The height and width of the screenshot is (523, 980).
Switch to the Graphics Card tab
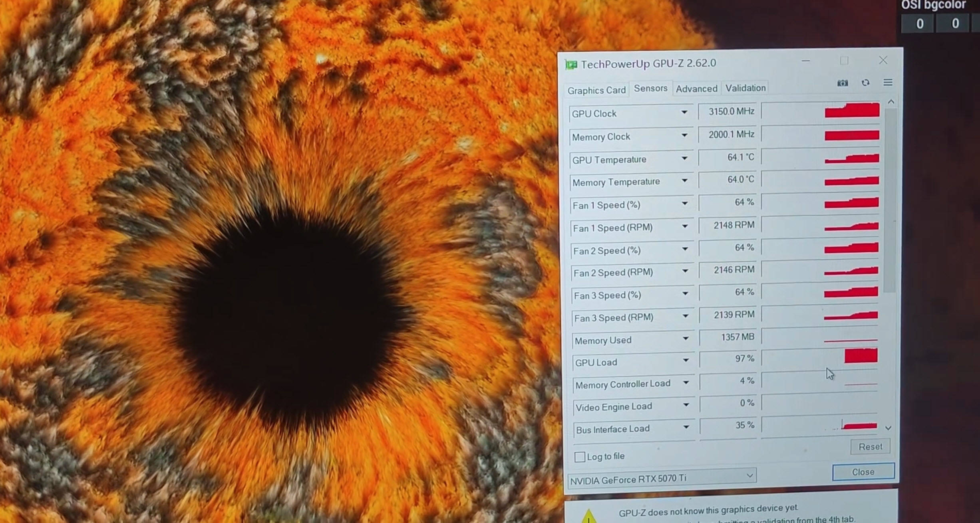coord(596,90)
